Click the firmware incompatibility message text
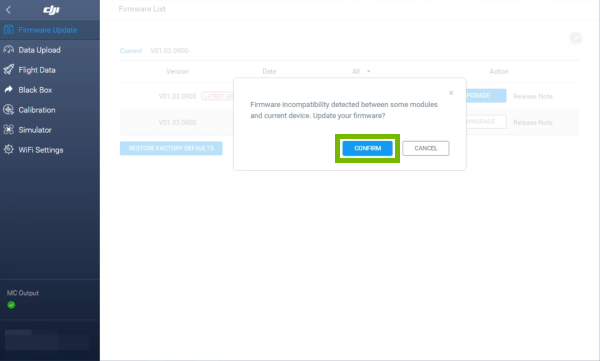Image resolution: width=600 pixels, height=361 pixels. pos(344,110)
